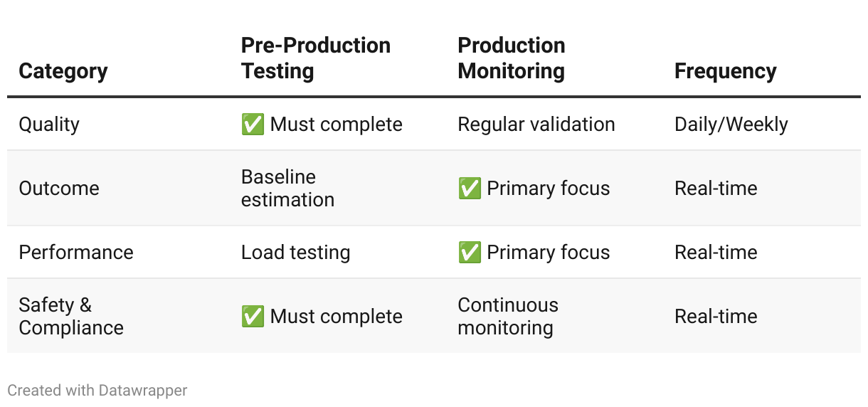The width and height of the screenshot is (868, 407).
Task: Click the Quality row label
Action: click(49, 125)
